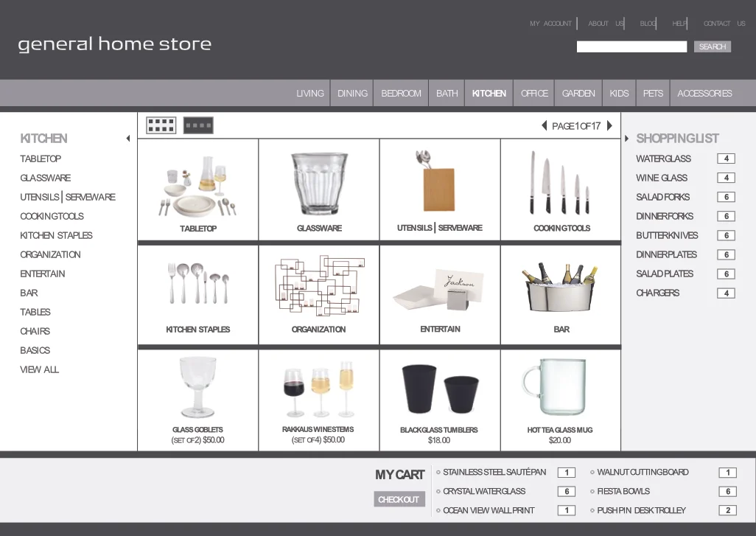The image size is (756, 536).
Task: Edit the WATERGLASS quantity box
Action: [x=726, y=158]
